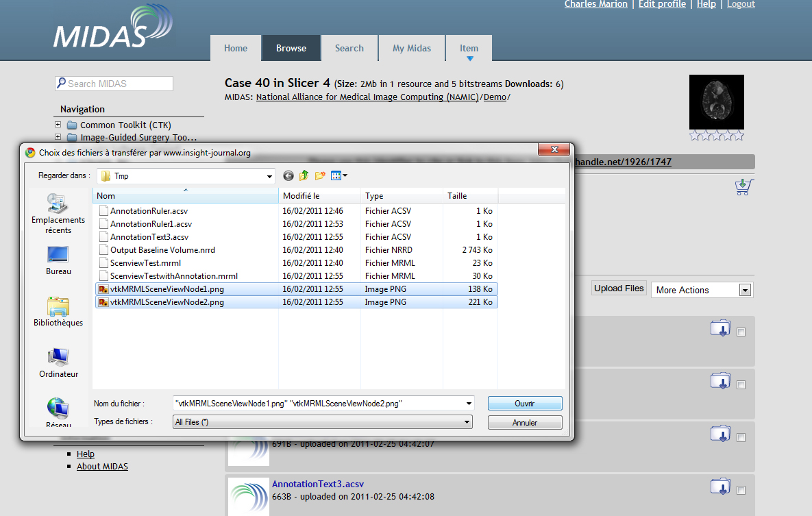Open Bibliothèques in the places sidebar

tap(58, 312)
